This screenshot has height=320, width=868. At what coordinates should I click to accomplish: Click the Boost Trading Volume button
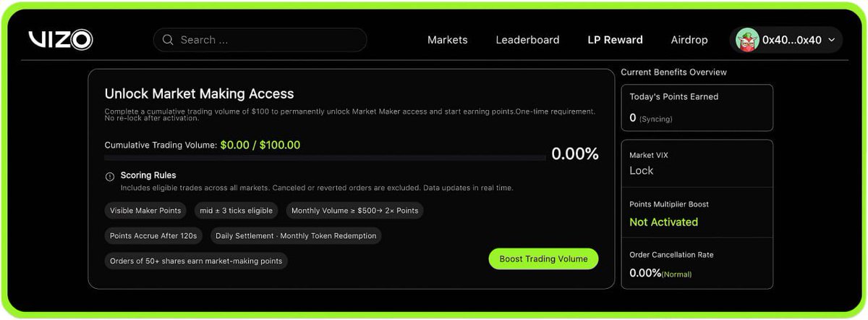(x=543, y=259)
